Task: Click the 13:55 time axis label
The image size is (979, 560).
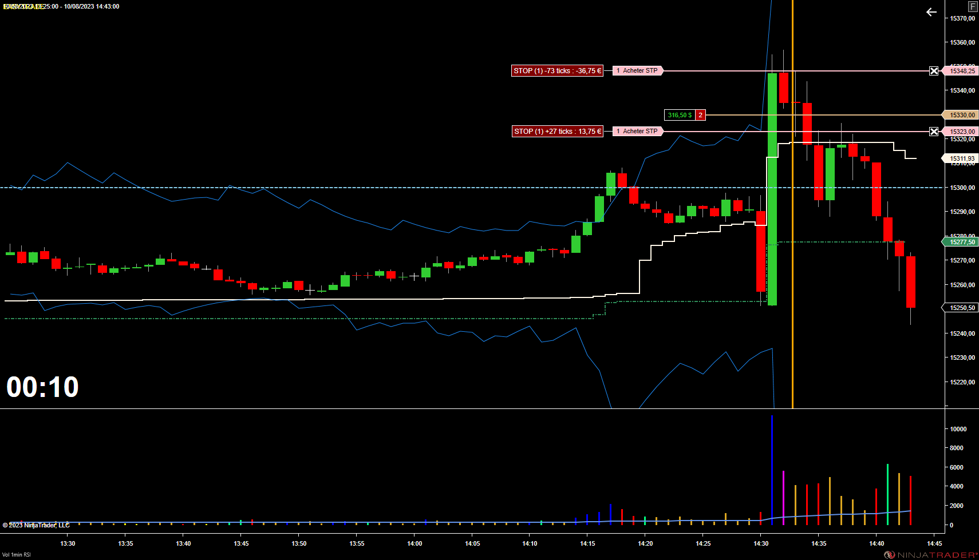Action: point(357,543)
